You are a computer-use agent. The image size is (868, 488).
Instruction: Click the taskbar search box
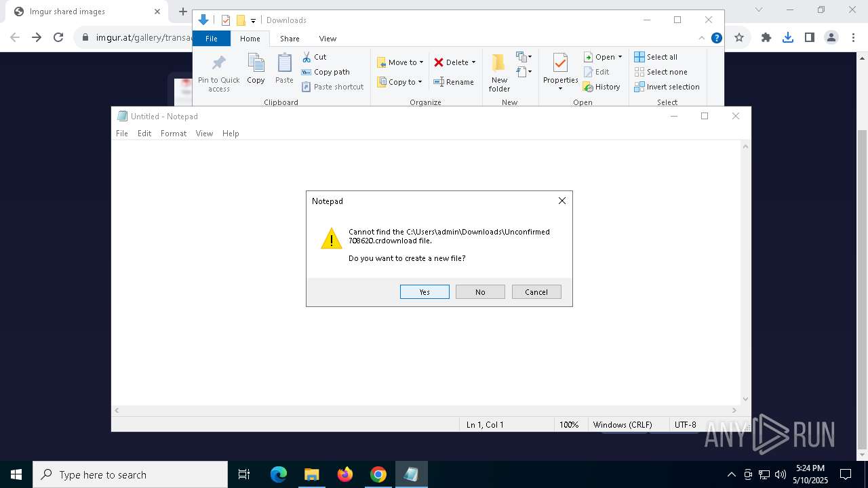tap(130, 474)
